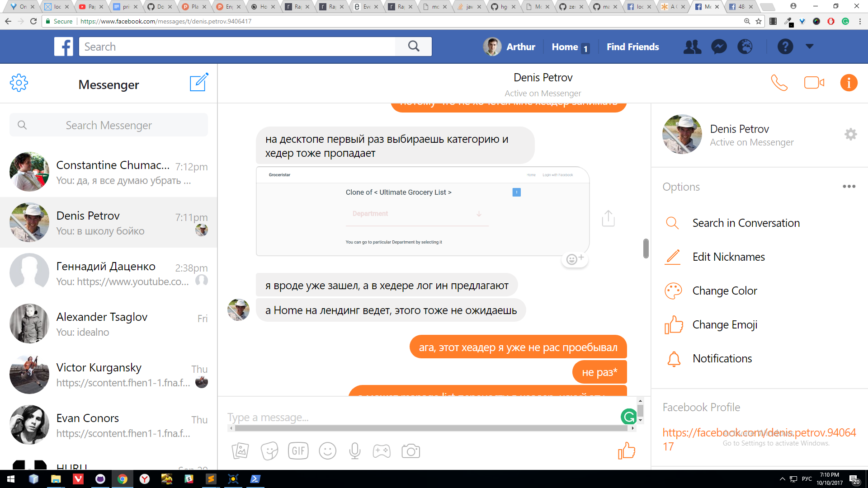This screenshot has width=868, height=488.
Task: Click Search in Conversation
Action: (746, 223)
